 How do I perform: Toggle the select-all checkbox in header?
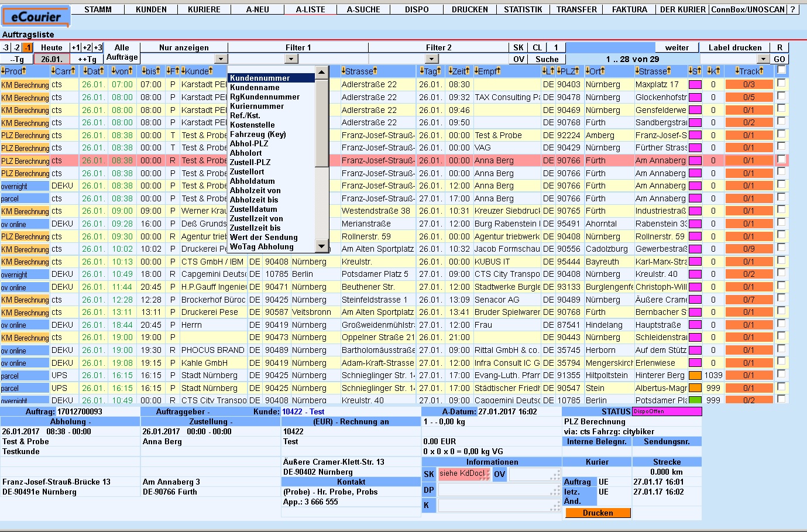781,70
